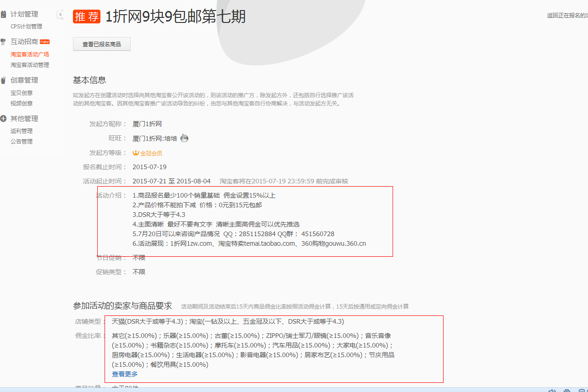Click the date range 2015-07-21 至 2015-08-04

pyautogui.click(x=172, y=181)
